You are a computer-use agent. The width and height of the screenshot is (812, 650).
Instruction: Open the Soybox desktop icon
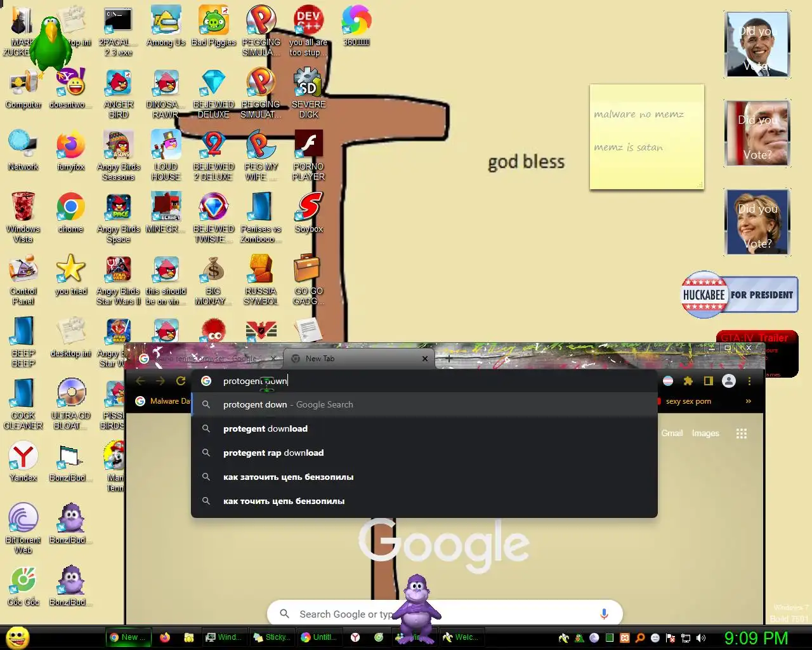tap(308, 213)
